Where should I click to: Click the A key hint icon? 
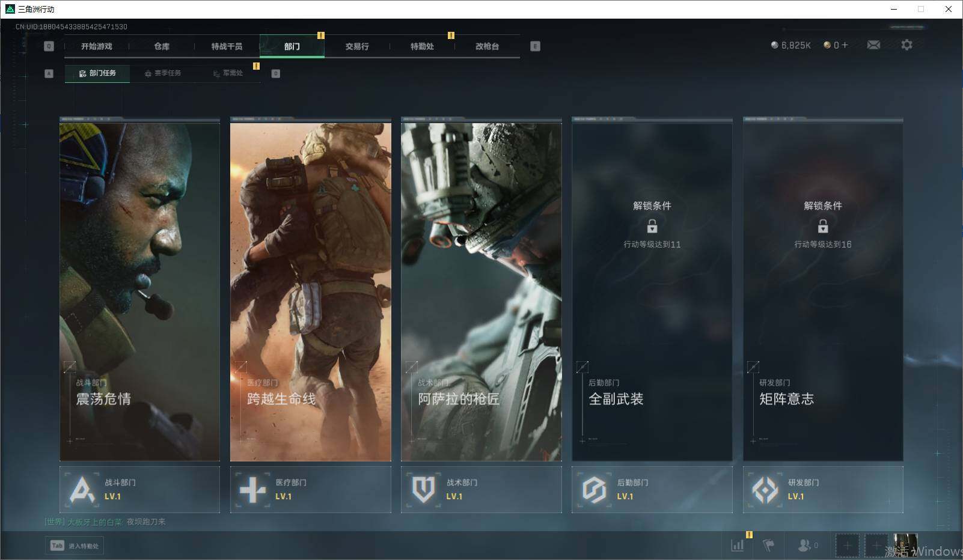click(49, 73)
